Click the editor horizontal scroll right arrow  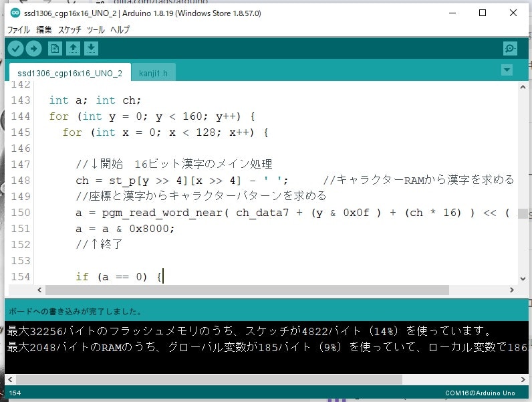click(512, 290)
